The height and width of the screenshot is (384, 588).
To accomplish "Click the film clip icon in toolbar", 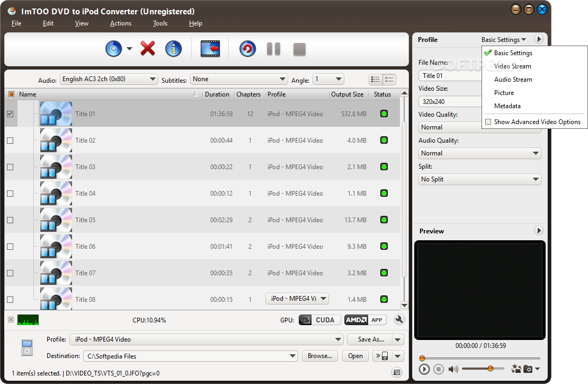I will click(x=210, y=49).
